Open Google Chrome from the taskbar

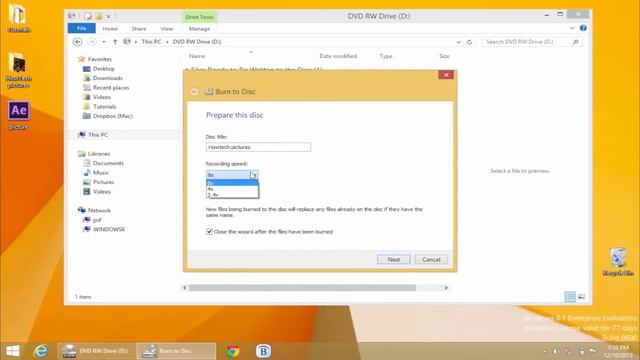pos(233,351)
